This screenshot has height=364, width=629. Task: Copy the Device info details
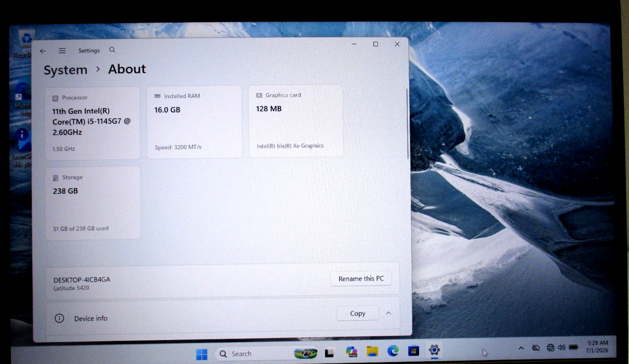(x=357, y=313)
